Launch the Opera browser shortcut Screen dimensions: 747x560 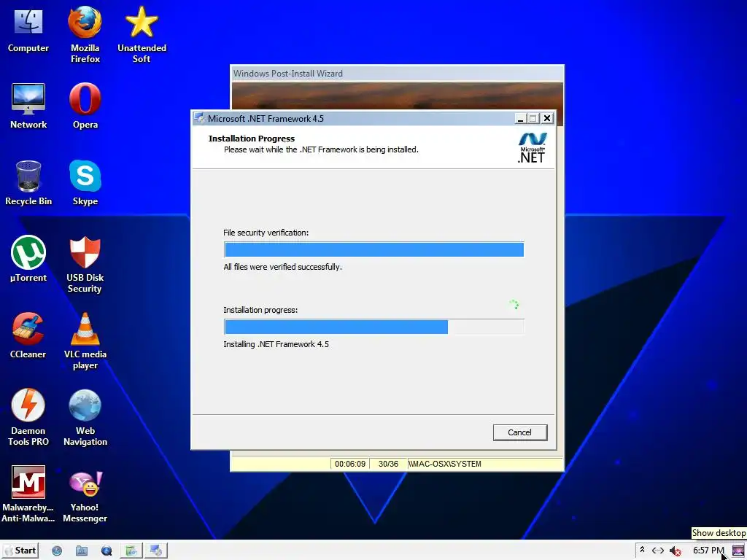[85, 106]
